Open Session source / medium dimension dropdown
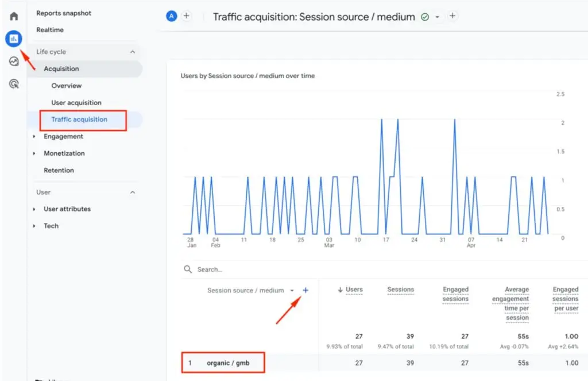 click(x=292, y=291)
